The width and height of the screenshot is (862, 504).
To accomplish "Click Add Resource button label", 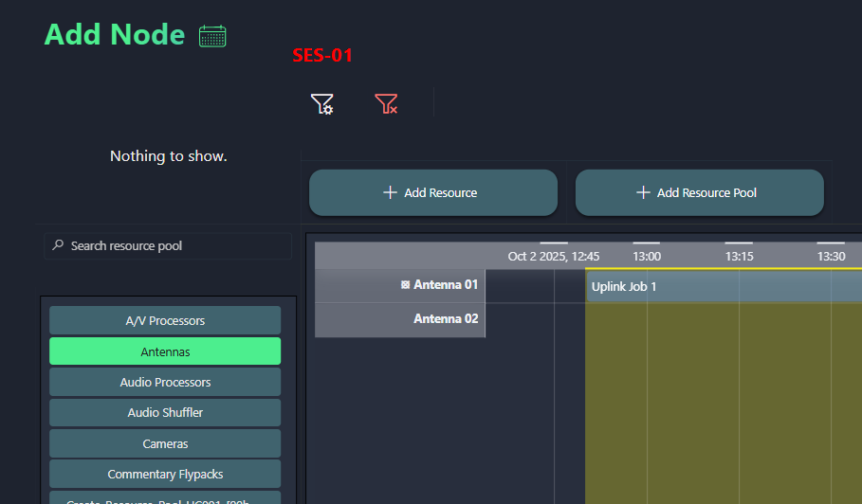I will [440, 192].
